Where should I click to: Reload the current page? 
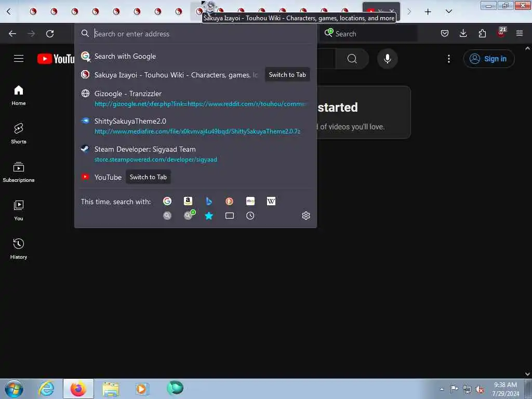coord(50,34)
